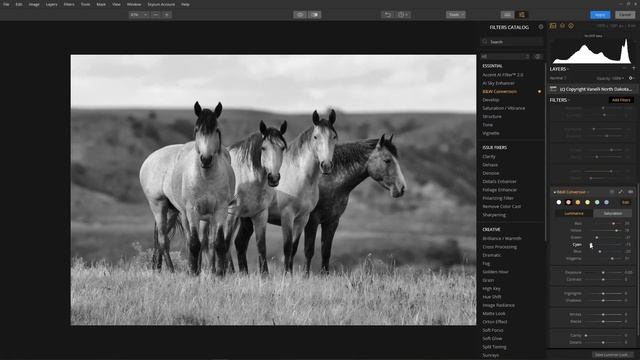Show the layers panel icon

(x=562, y=26)
